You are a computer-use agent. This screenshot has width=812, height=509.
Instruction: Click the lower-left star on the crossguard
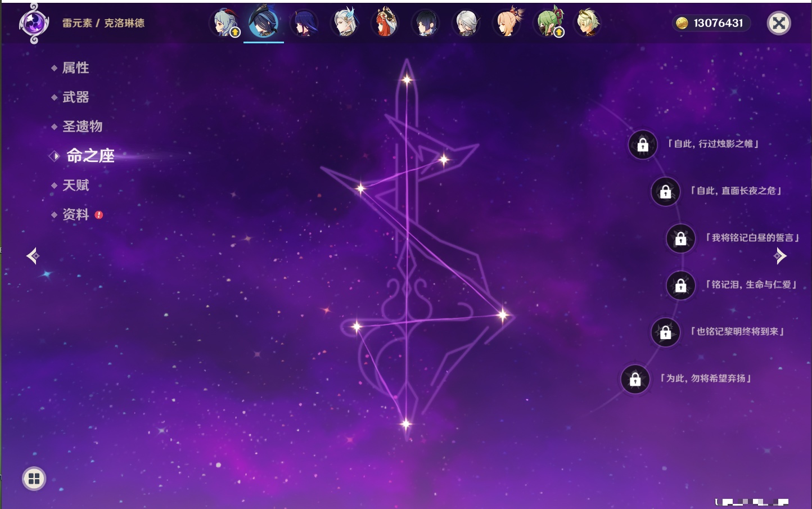(x=356, y=326)
